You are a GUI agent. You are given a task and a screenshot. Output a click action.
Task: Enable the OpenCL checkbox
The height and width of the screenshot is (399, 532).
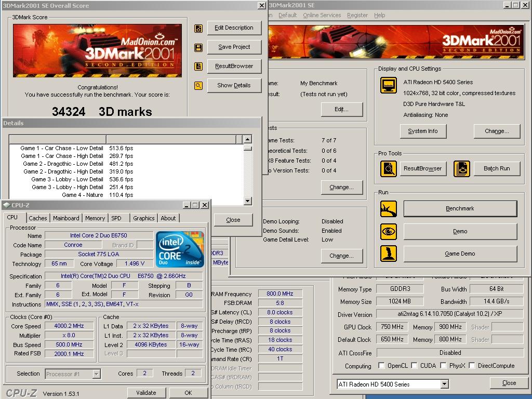point(381,365)
